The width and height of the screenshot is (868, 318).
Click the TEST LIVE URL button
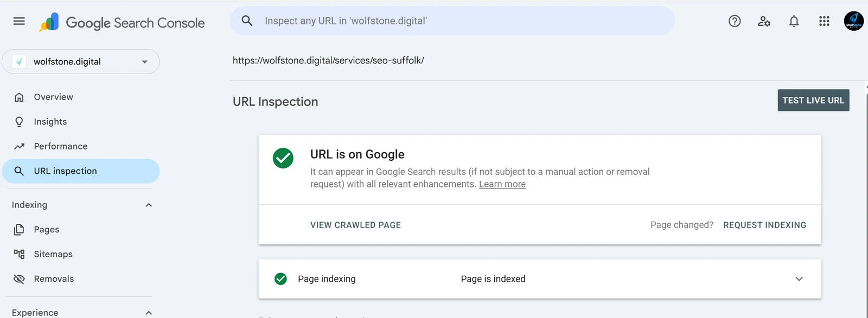pyautogui.click(x=813, y=100)
